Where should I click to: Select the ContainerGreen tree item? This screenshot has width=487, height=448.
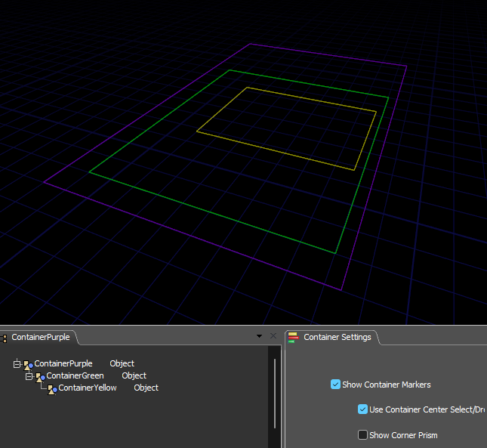[x=75, y=375]
